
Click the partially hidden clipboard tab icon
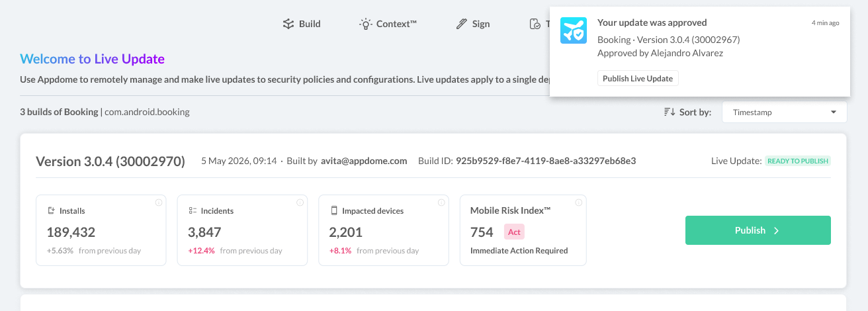(x=535, y=24)
